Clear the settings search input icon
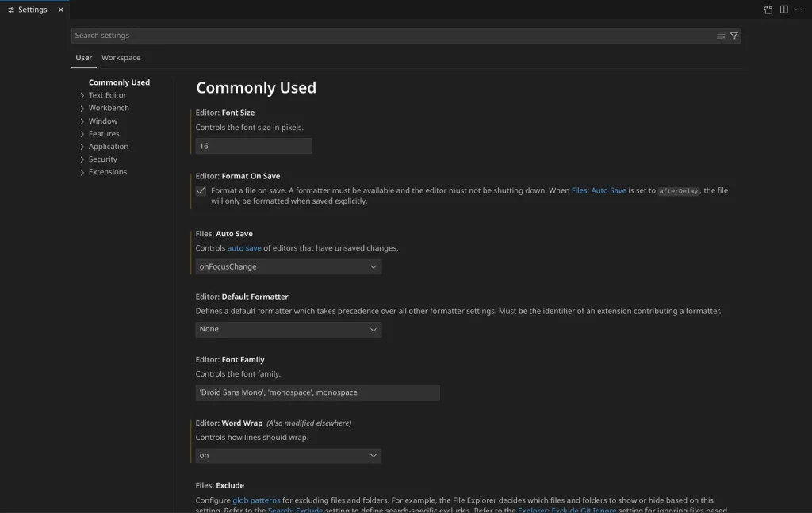812x513 pixels. coord(721,36)
